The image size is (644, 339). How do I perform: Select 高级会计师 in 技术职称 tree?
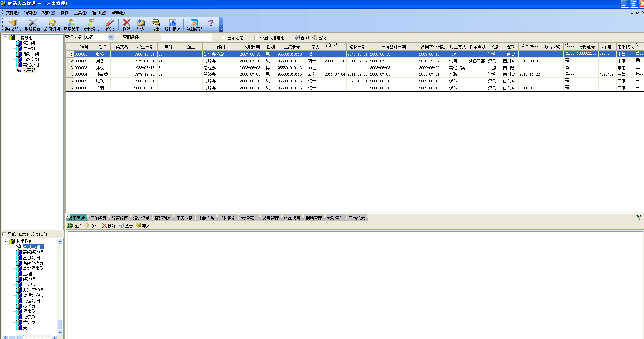(x=33, y=258)
